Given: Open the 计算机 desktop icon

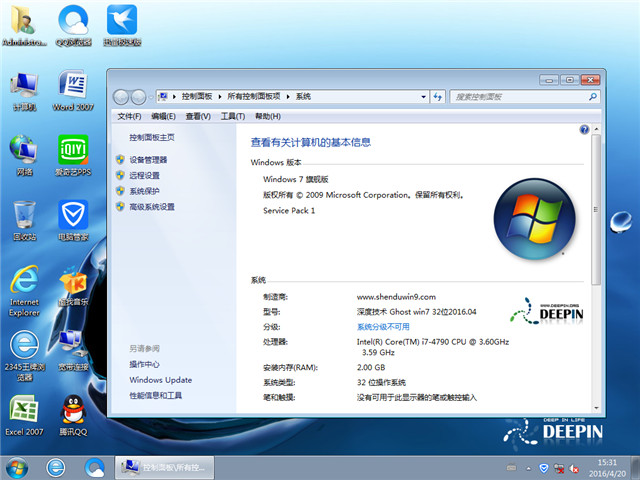Looking at the screenshot, I should (24, 91).
